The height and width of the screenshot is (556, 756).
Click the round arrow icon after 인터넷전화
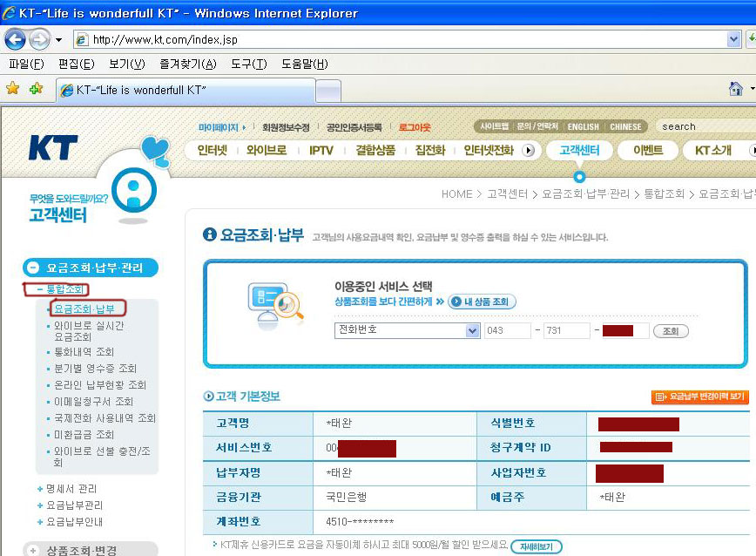click(x=528, y=151)
